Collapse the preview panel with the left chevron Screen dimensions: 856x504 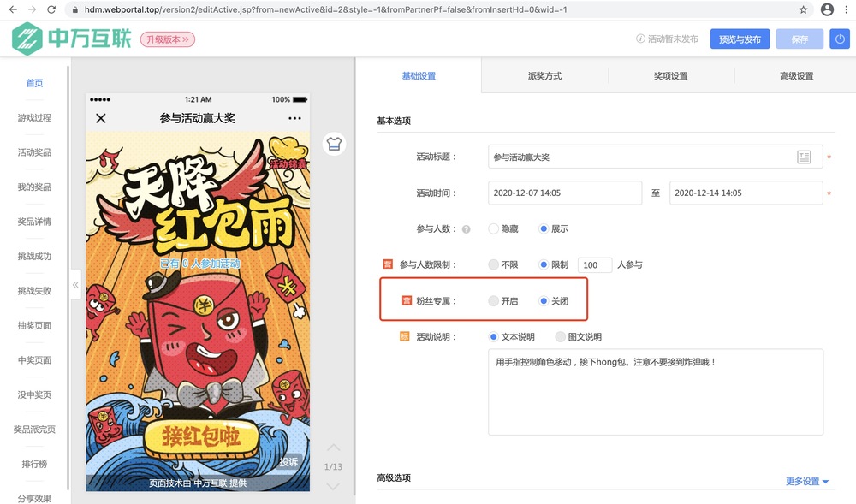click(75, 285)
